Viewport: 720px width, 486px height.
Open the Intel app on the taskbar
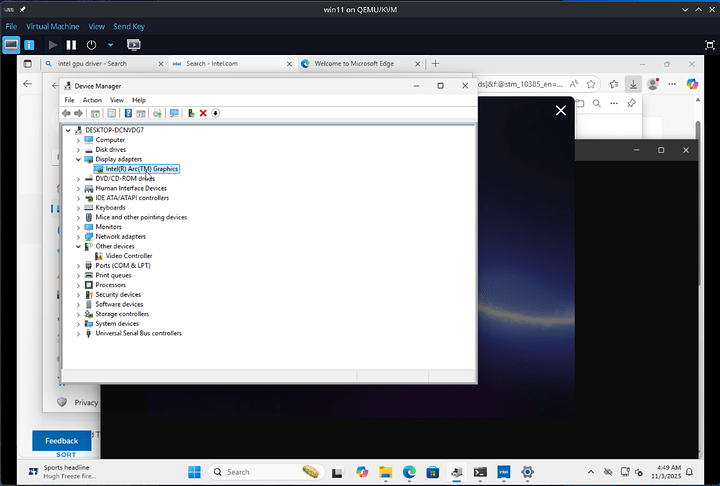(x=504, y=472)
